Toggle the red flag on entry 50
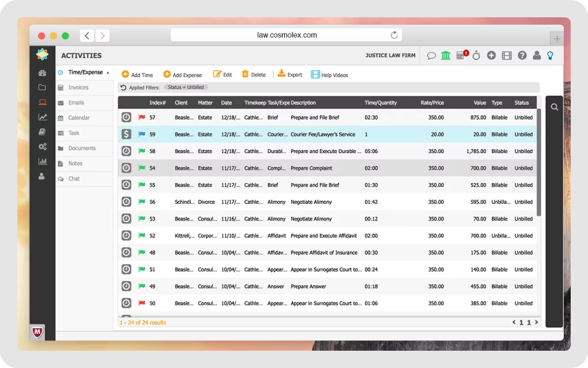The width and height of the screenshot is (588, 368). [x=141, y=303]
